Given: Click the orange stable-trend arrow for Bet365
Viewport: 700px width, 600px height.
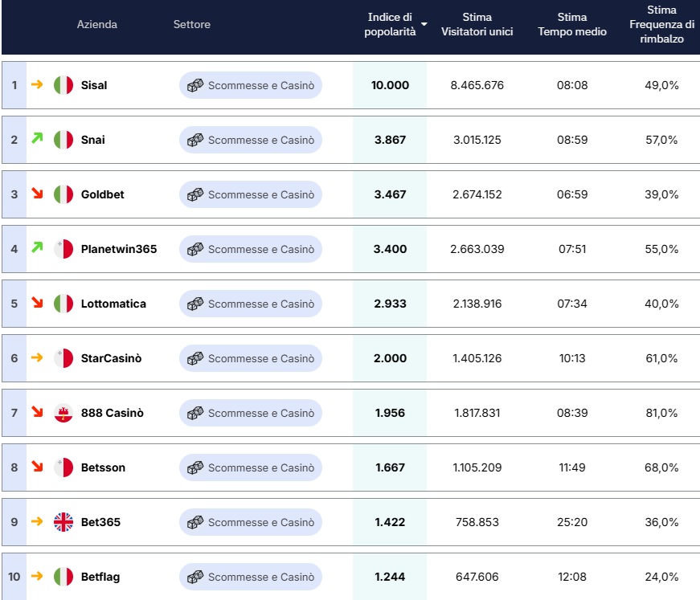Looking at the screenshot, I should point(37,521).
